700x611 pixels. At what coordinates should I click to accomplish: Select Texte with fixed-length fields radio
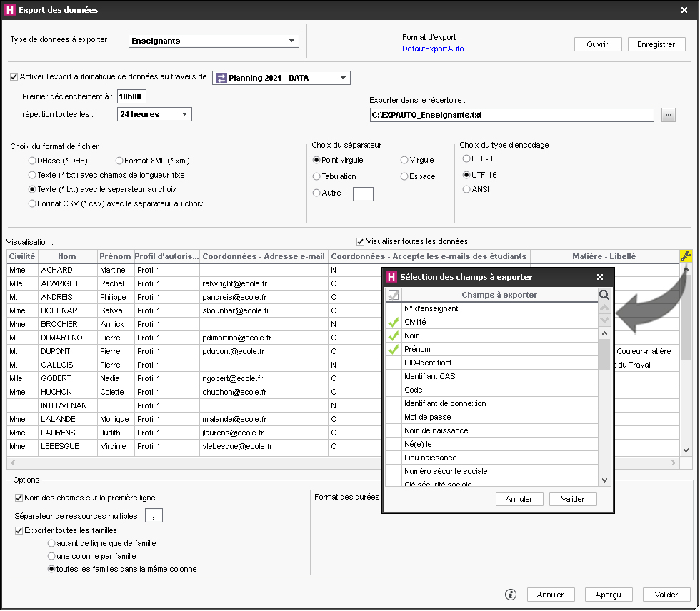pyautogui.click(x=32, y=175)
